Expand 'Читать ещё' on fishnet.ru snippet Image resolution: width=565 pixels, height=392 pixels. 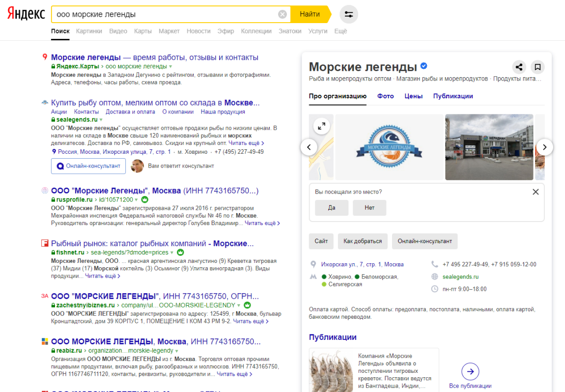pyautogui.click(x=103, y=276)
